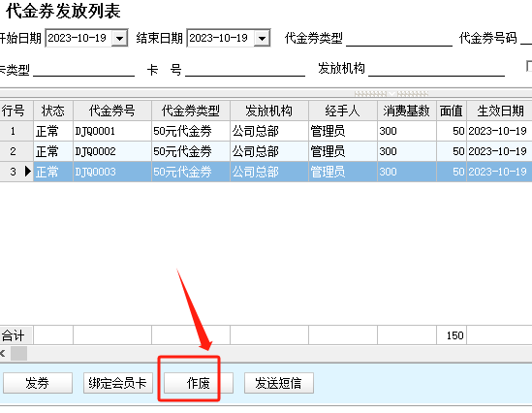Image resolution: width=532 pixels, height=413 pixels.
Task: Select the row with voucher DJQ0001
Action: coord(266,131)
